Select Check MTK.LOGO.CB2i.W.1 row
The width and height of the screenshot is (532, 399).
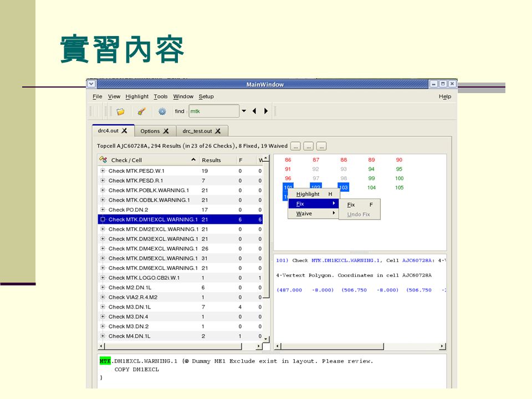click(180, 278)
